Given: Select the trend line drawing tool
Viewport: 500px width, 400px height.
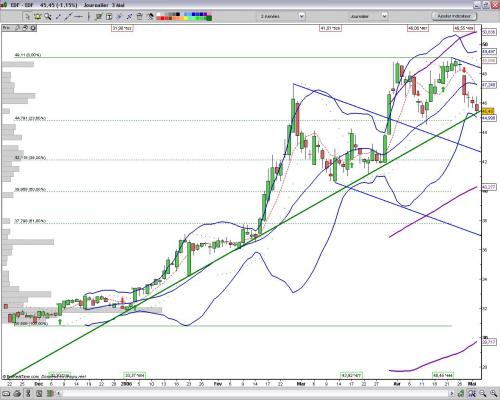Looking at the screenshot, I should [68, 17].
